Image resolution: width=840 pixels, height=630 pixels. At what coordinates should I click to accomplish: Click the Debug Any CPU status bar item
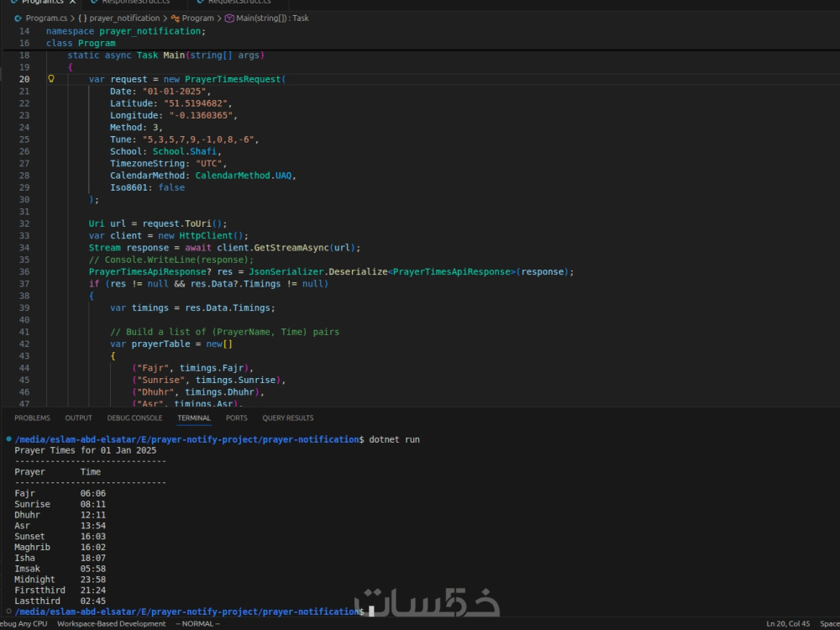(24, 623)
